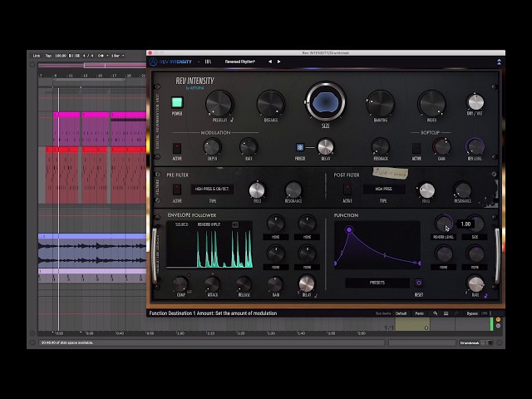Click the Function Rate knob
The image size is (532, 399).
click(475, 283)
